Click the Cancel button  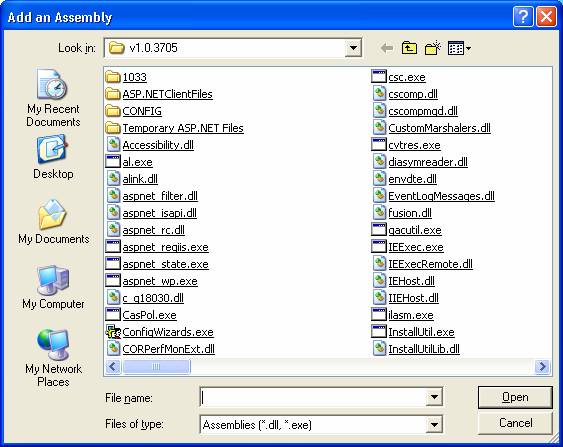coord(515,423)
